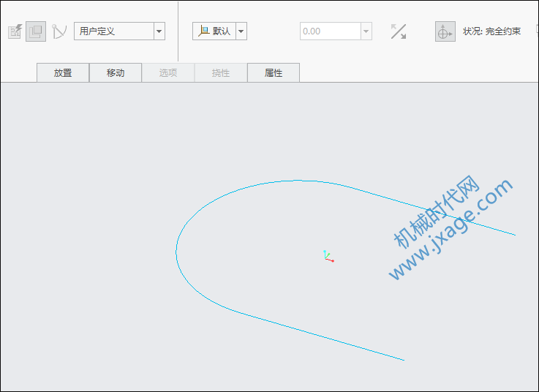The image size is (539, 392).
Task: Click the convert constraints to mechanism icon
Action: pyautogui.click(x=59, y=31)
